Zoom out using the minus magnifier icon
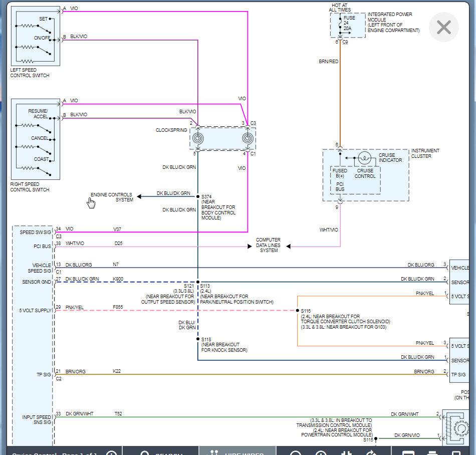 [x=296, y=453]
